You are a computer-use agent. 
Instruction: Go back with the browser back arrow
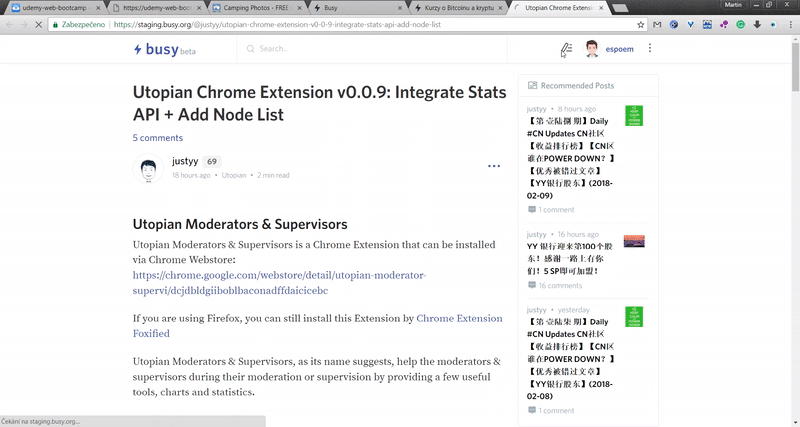click(10, 24)
